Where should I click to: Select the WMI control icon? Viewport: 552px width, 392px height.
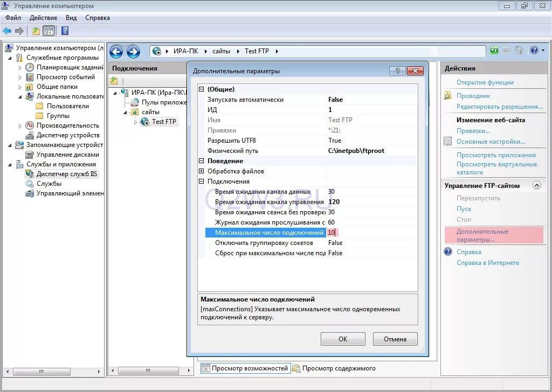point(30,193)
